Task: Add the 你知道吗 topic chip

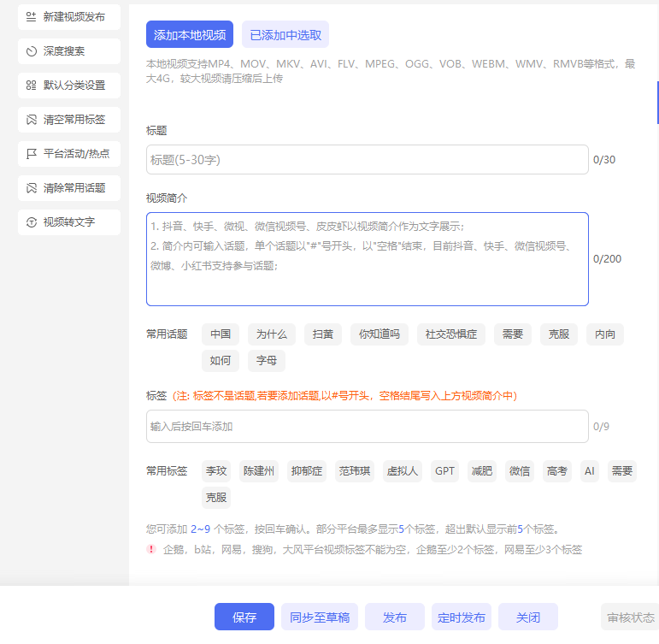Action: [380, 334]
